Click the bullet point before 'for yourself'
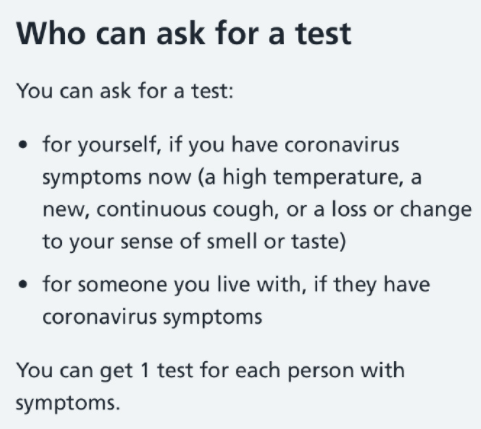This screenshot has height=429, width=481. coord(23,145)
